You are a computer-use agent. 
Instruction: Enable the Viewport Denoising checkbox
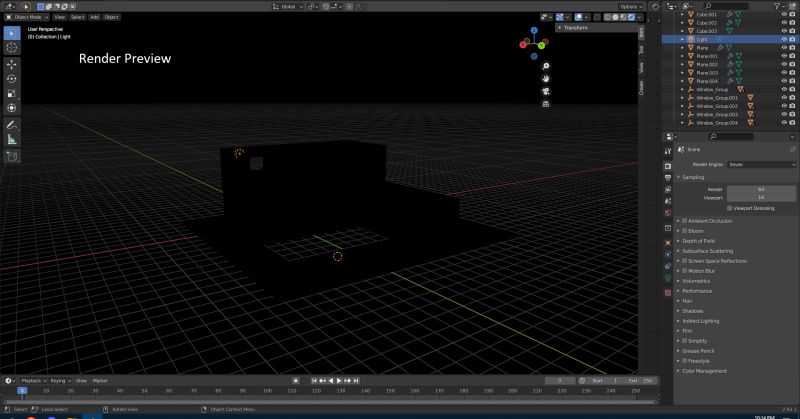click(x=730, y=208)
